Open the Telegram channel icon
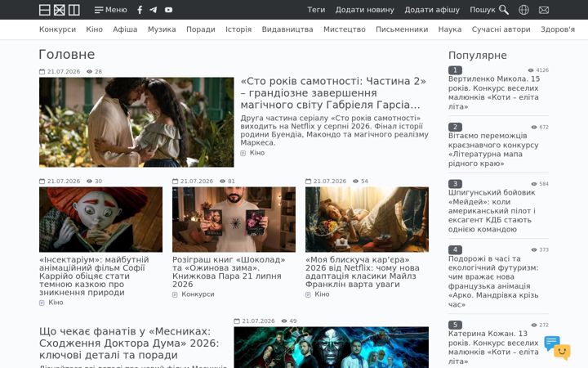Viewport: 588px width, 368px height. (x=154, y=10)
